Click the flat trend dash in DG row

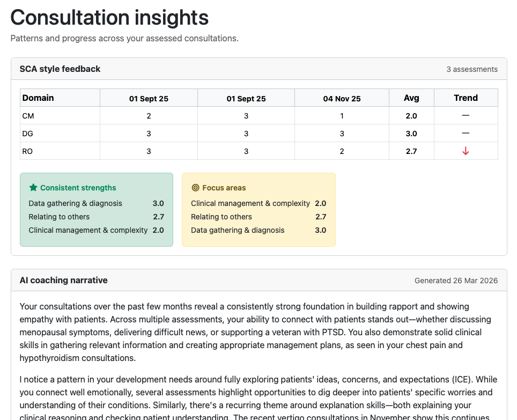pos(466,134)
